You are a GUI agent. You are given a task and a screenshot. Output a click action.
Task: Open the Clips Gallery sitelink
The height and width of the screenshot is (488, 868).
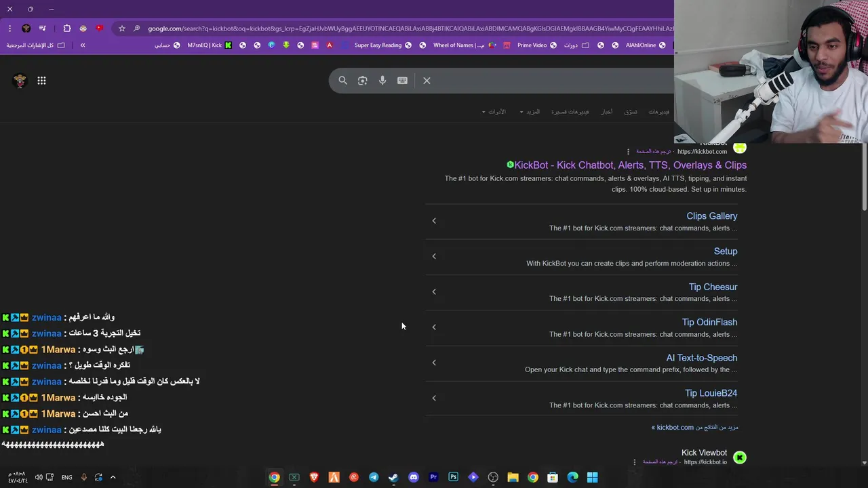click(x=711, y=216)
